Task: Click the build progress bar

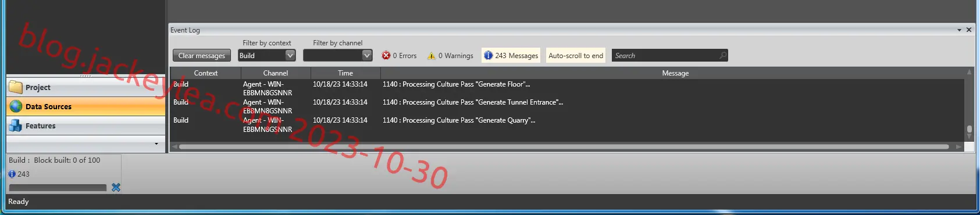Action: [58, 188]
